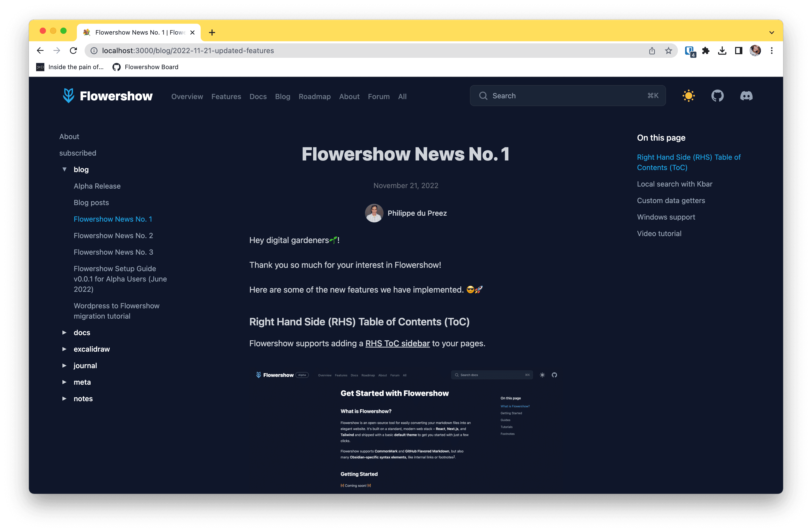Jump to Windows support section

click(x=666, y=217)
